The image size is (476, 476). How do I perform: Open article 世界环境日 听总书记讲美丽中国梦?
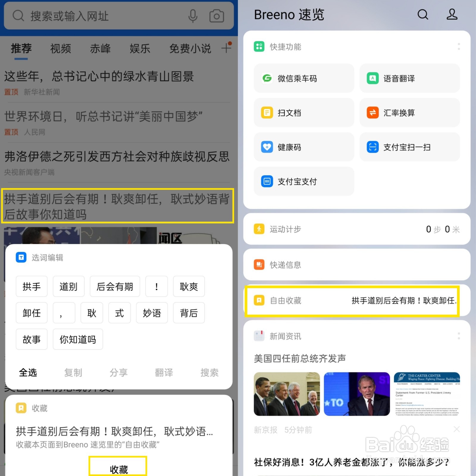(x=103, y=116)
